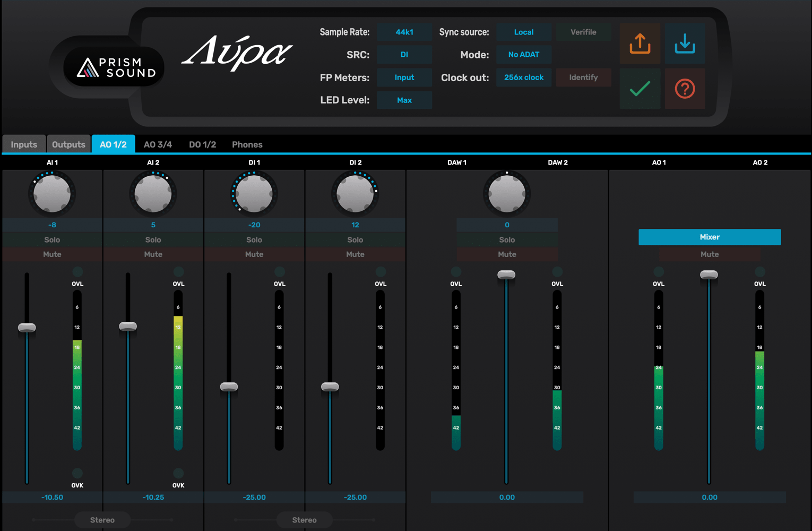Click the Identify button

coord(583,78)
